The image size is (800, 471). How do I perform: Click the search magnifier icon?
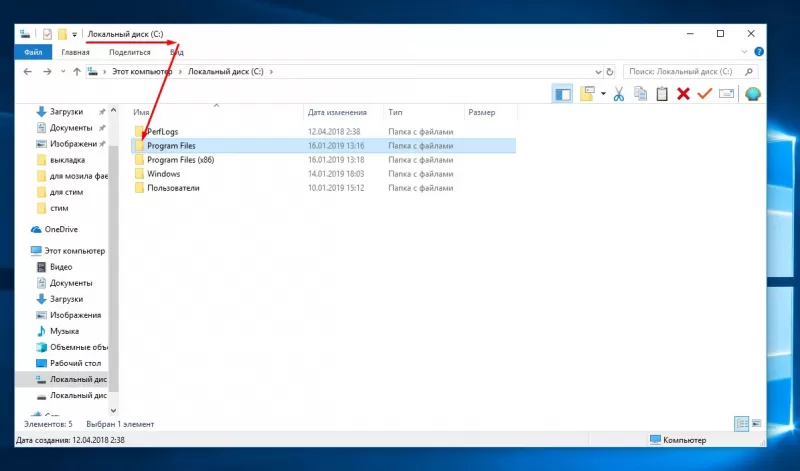[x=749, y=72]
